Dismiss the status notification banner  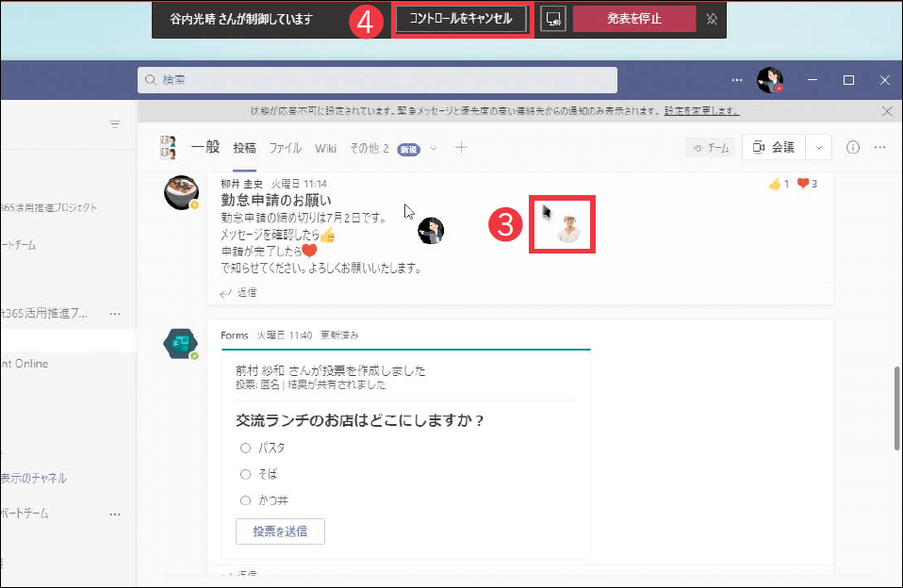coord(886,111)
